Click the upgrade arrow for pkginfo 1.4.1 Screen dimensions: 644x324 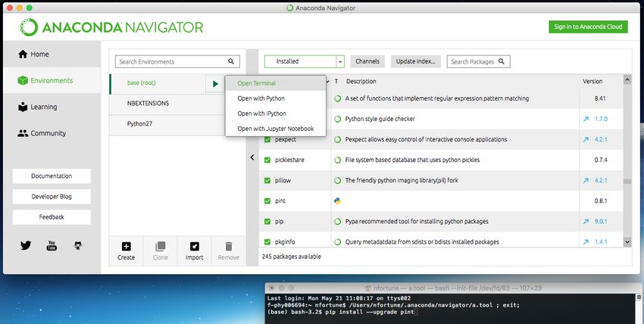(x=586, y=242)
